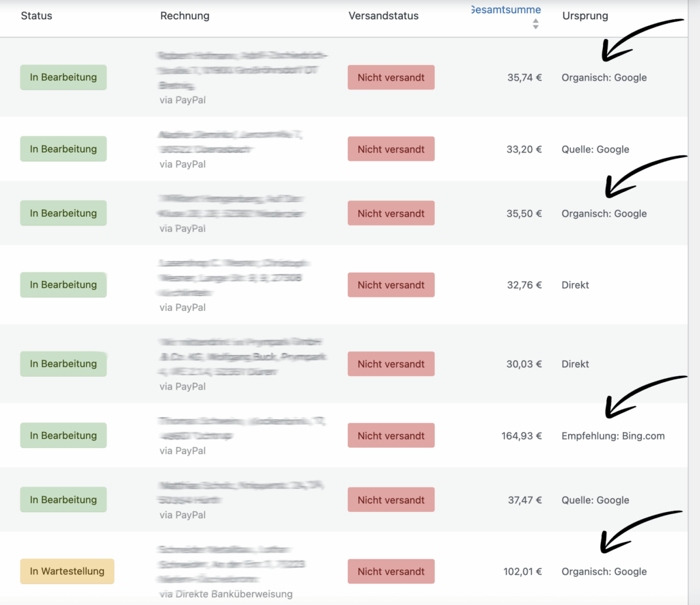Click Nicht versandt badge for 35,74 € order
Screen dimensions: 700x605
coord(391,77)
